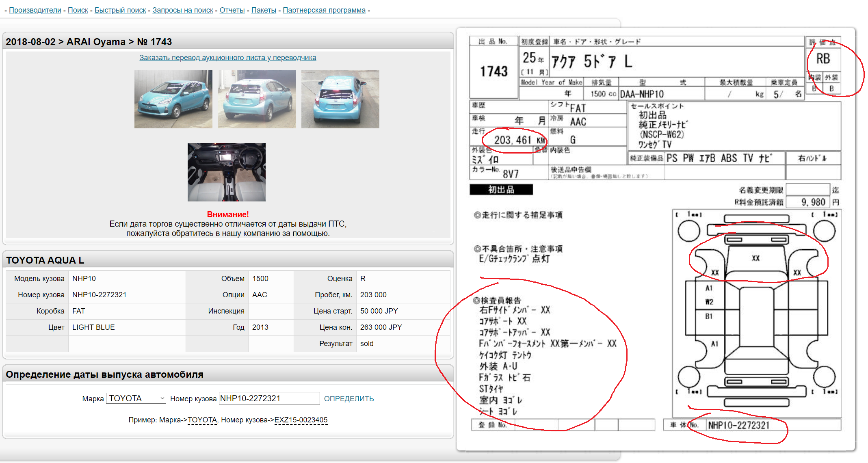This screenshot has height=463, width=868.
Task: Select the NHP10-2272321 chassis number cell
Action: (x=127, y=295)
